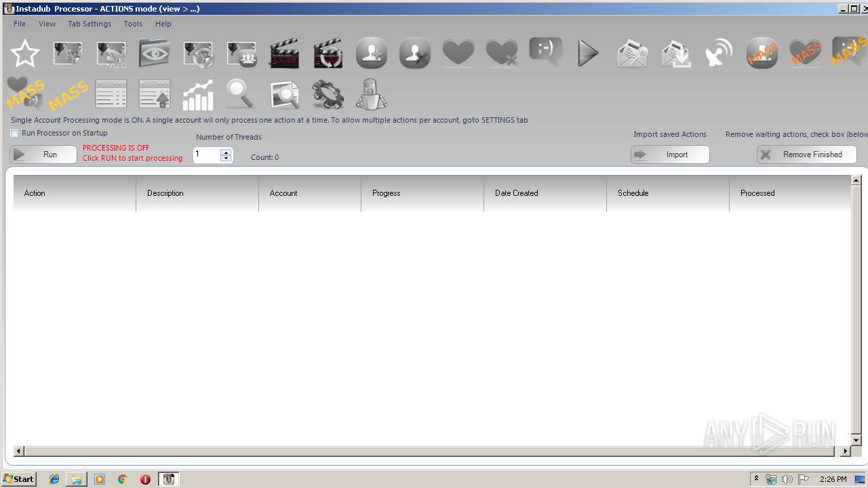The height and width of the screenshot is (488, 868).
Task: Click the envelope with download arrow icon
Action: 675,53
